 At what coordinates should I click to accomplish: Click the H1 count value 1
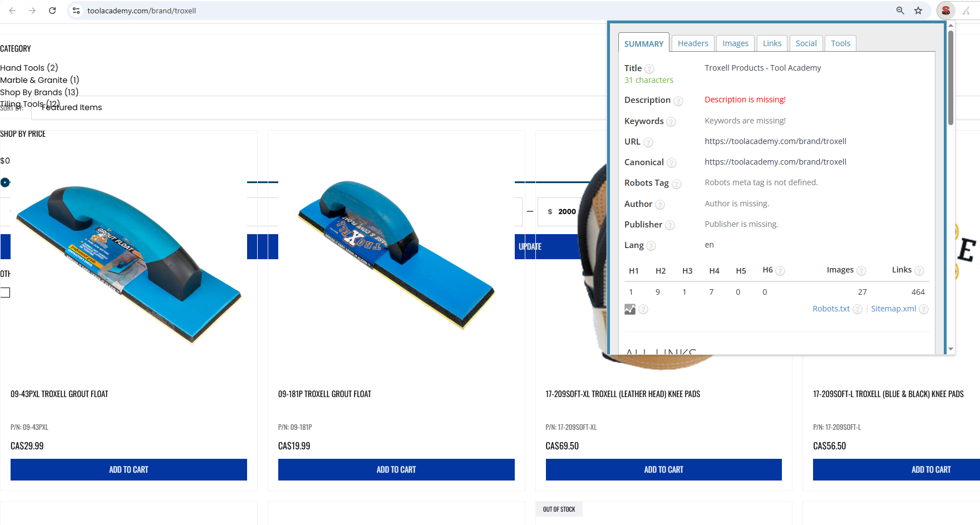[x=631, y=292]
